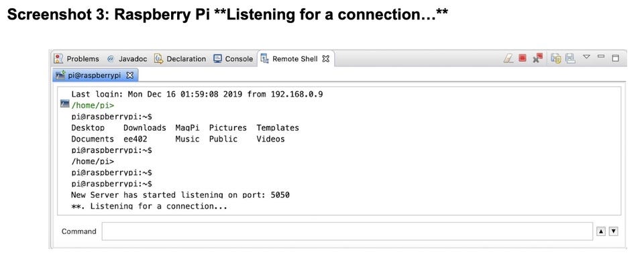
Task: Click the down arrow for next command
Action: tap(613, 231)
